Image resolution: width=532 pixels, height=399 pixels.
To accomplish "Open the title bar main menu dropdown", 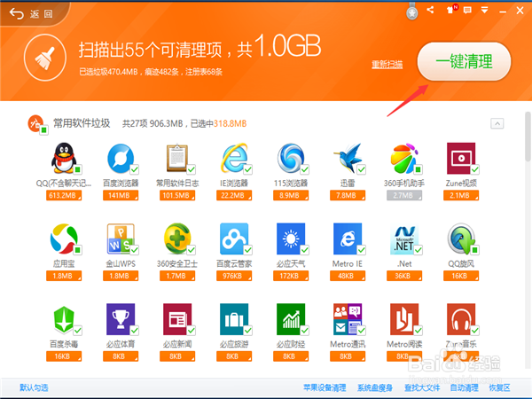I will pyautogui.click(x=484, y=10).
